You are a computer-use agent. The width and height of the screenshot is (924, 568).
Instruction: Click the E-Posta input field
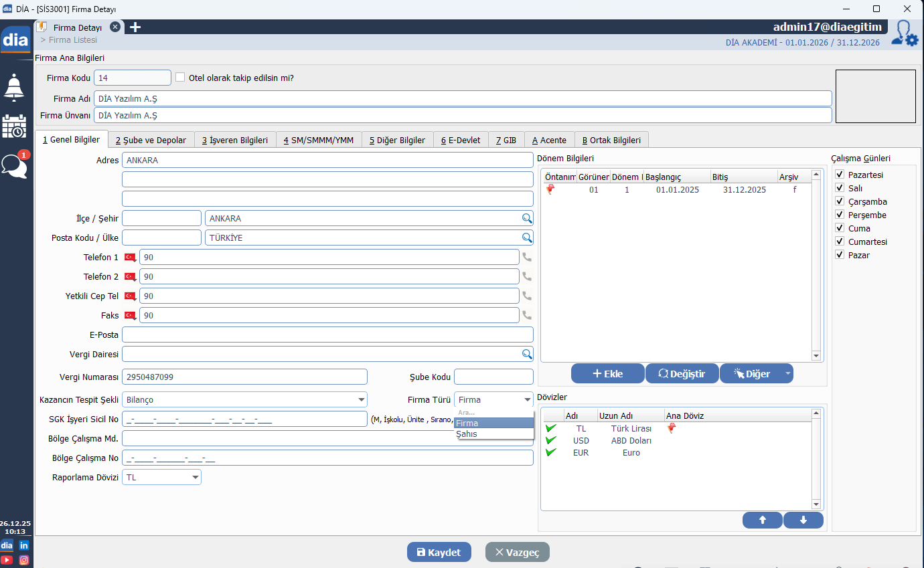pos(327,335)
